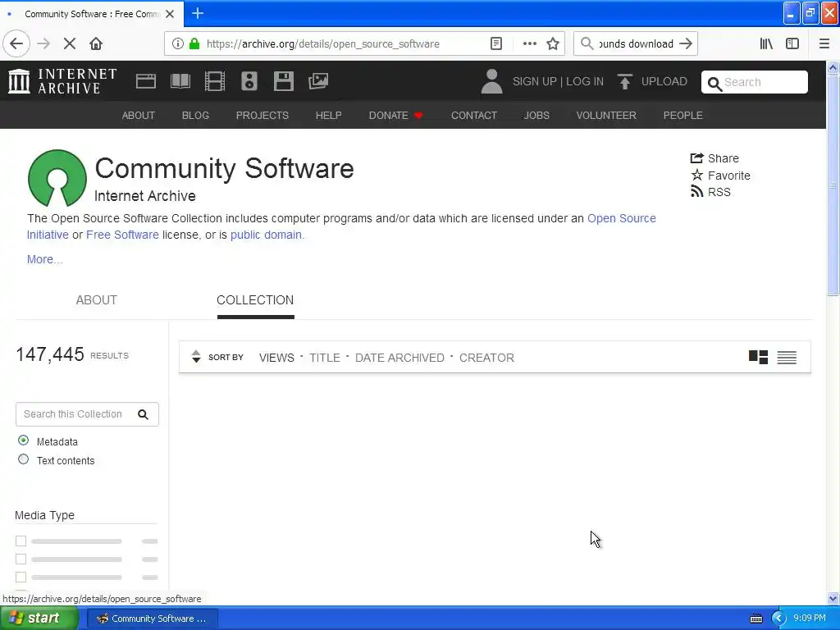Follow the Free Software link
Viewport: 840px width, 630px height.
click(122, 235)
